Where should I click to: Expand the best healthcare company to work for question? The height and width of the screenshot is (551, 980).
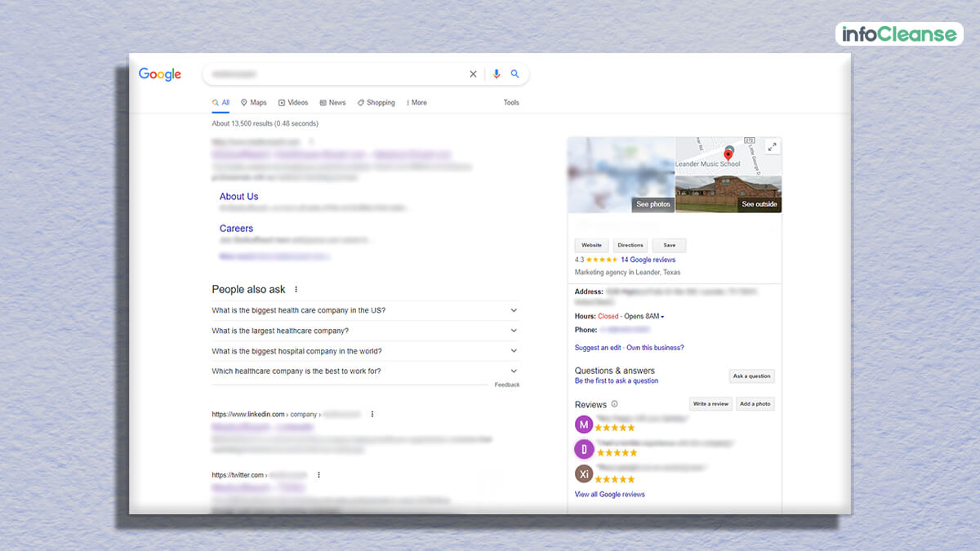click(514, 371)
